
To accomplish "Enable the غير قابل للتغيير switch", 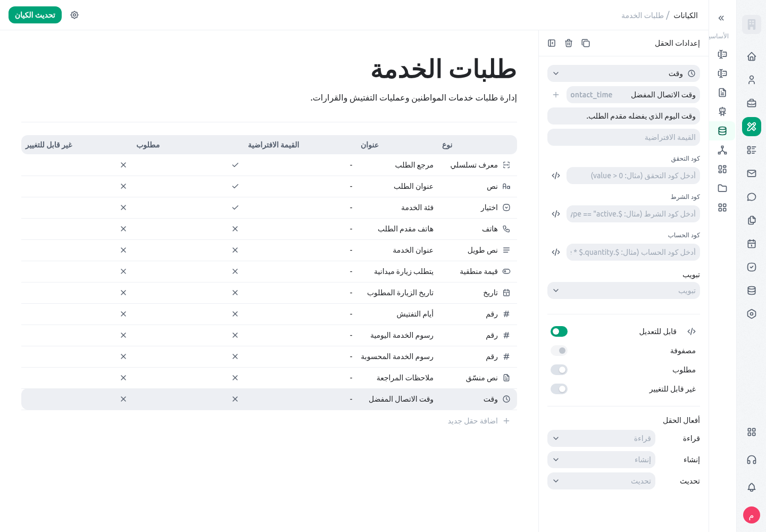I will tap(559, 389).
